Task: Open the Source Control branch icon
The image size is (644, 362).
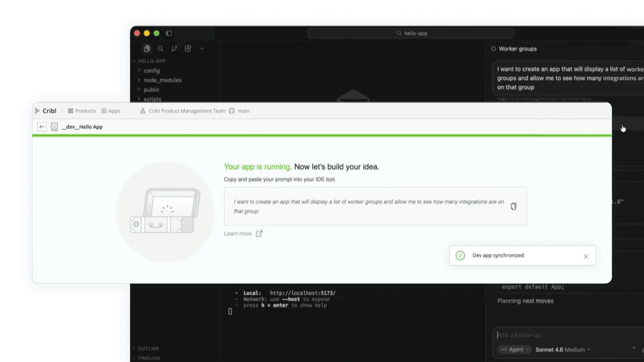Action: [174, 49]
